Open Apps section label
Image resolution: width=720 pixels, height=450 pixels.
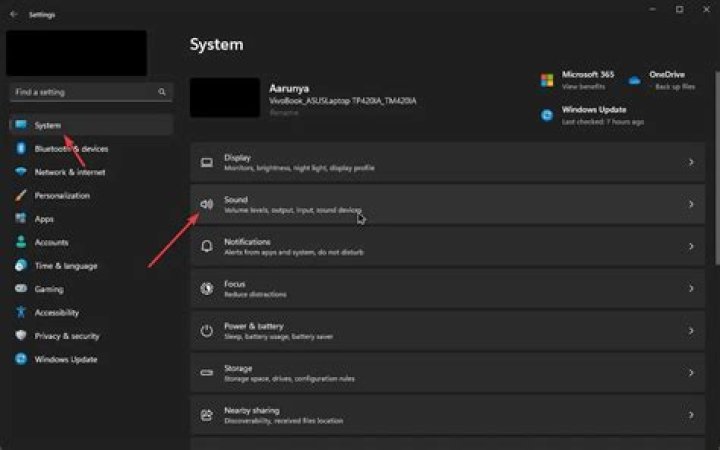pos(44,219)
